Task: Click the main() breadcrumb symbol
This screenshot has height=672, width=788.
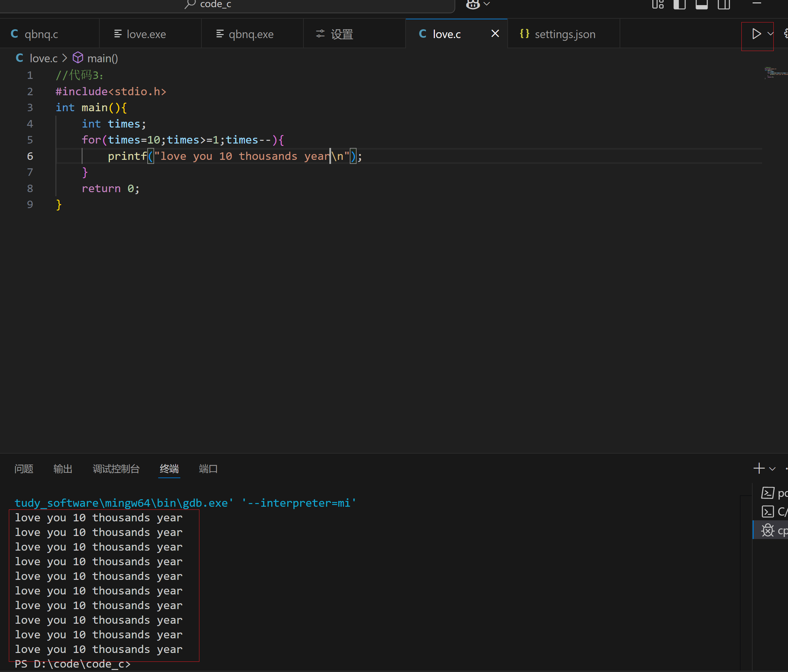Action: tap(102, 58)
